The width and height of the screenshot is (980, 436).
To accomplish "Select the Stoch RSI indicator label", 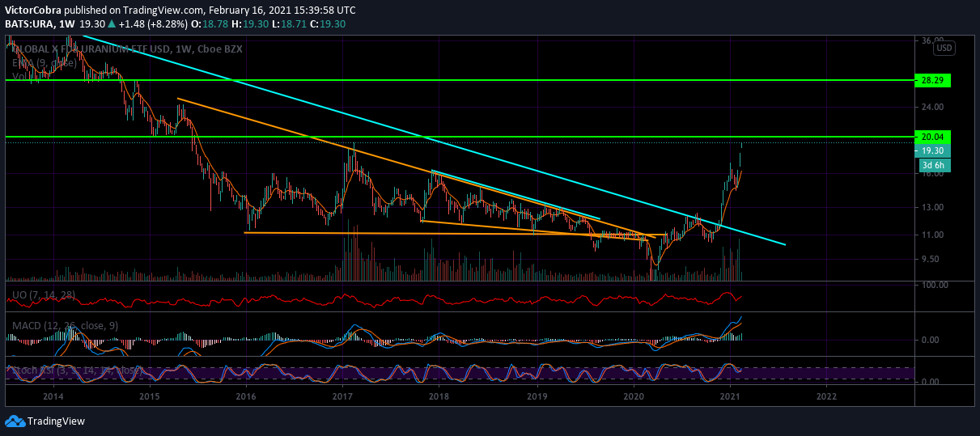I will coord(76,371).
